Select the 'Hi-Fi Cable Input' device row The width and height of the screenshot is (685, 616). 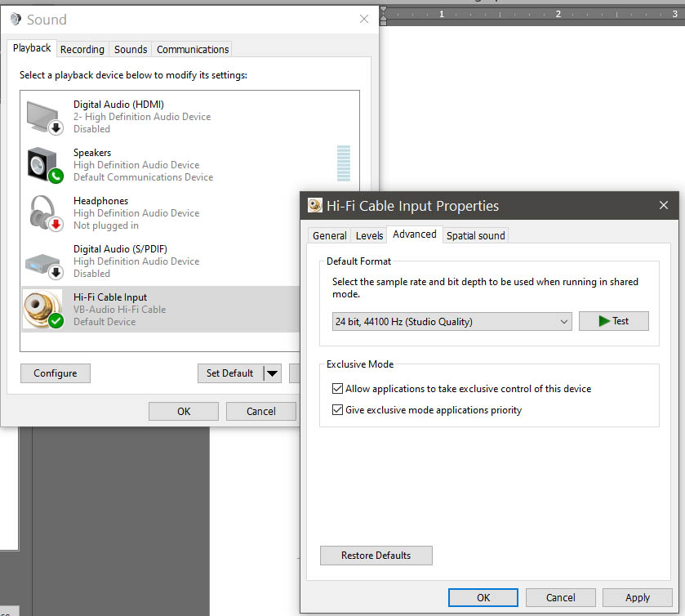click(x=161, y=310)
